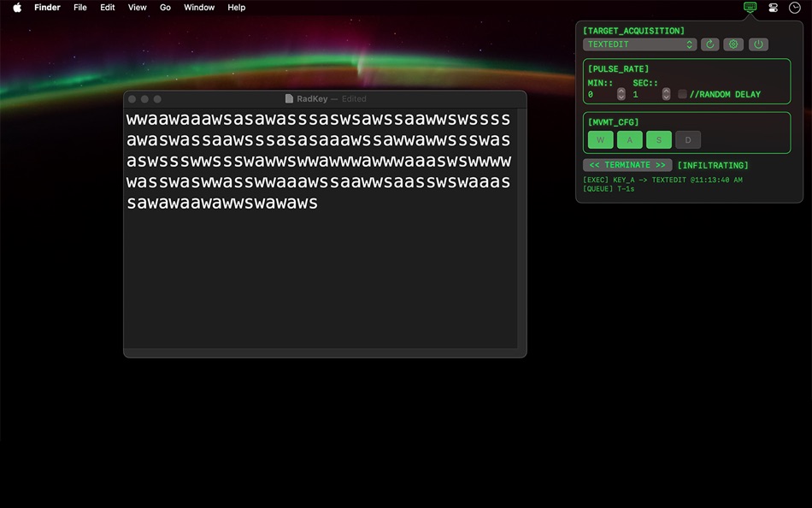
Task: Open the Window menu
Action: coord(199,7)
